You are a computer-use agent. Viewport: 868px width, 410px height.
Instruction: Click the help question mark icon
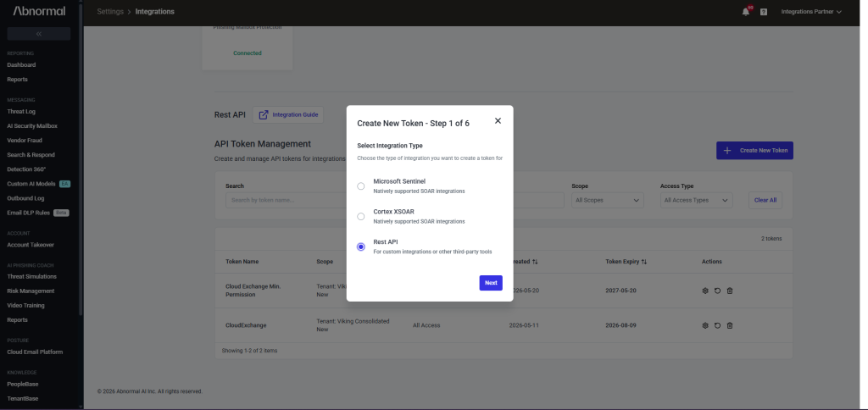coord(764,12)
